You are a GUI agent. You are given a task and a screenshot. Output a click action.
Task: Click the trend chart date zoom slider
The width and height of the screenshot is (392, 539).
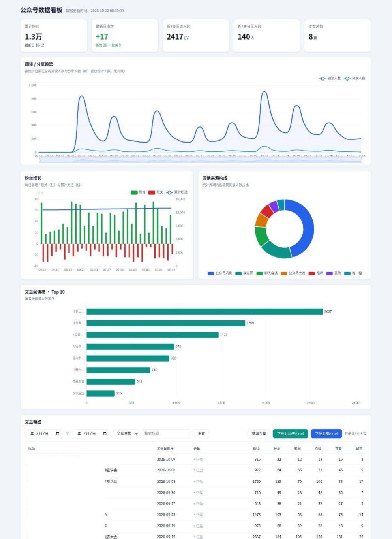[200, 160]
